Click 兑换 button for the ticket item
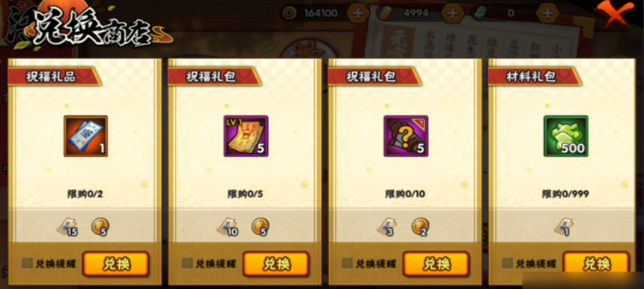 coord(116,264)
